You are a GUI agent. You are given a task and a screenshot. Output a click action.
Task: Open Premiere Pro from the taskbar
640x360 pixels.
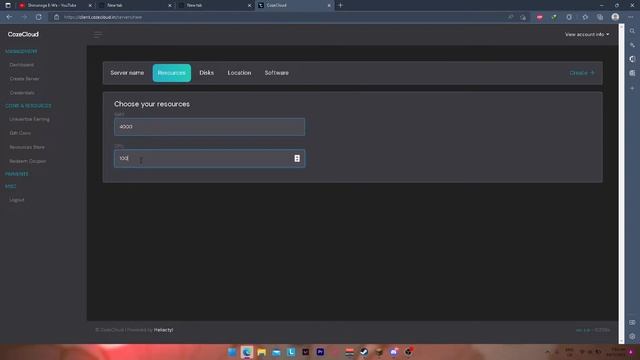(x=320, y=352)
